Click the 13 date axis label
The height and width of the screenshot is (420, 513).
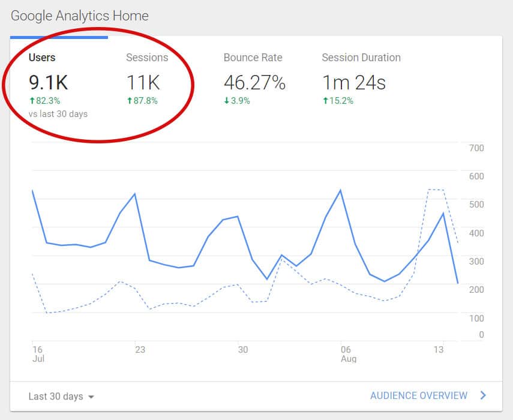pyautogui.click(x=439, y=350)
